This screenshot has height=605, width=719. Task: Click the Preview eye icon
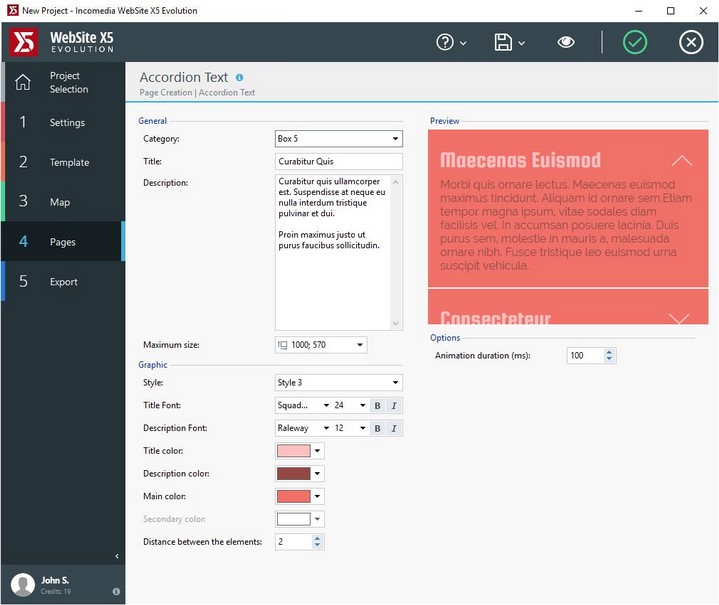[566, 42]
